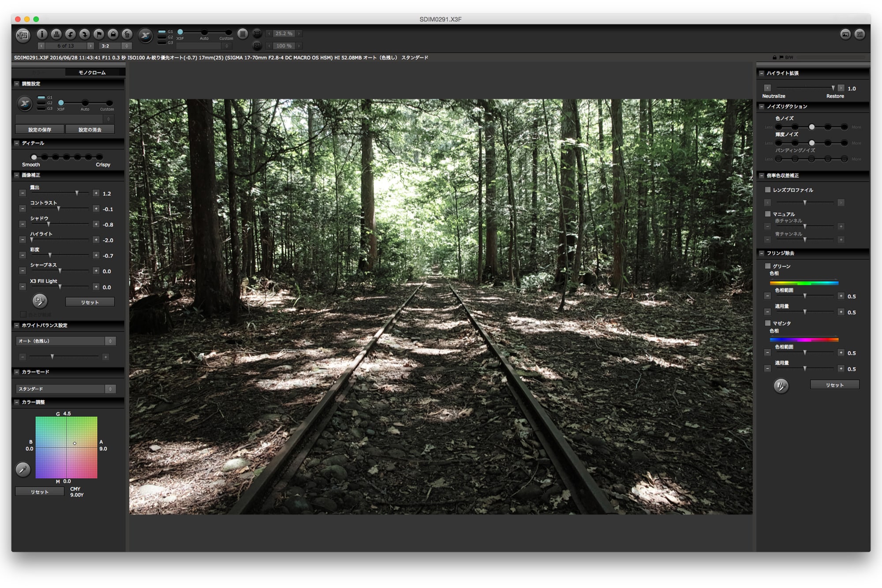Enable レンズプロファイル checkbox
This screenshot has height=588, width=882.
768,190
